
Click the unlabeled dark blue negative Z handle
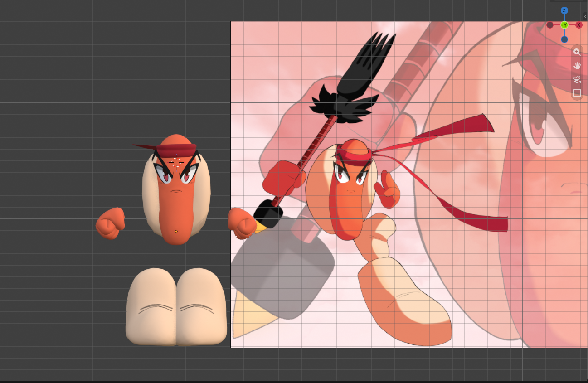(x=564, y=39)
